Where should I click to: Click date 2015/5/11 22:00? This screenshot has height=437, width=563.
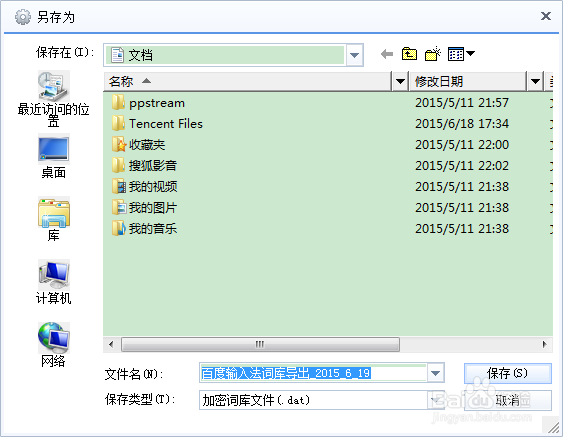(462, 145)
